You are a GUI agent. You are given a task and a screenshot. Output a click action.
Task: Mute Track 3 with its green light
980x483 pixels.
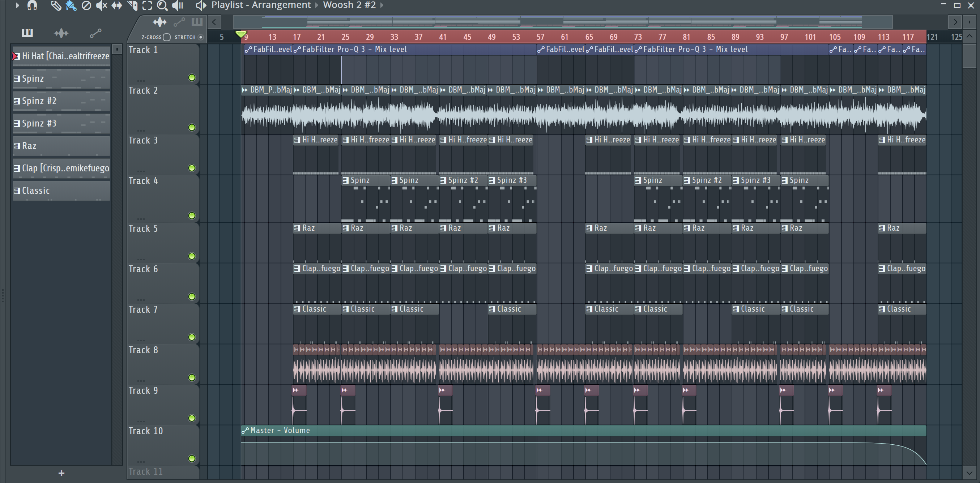(192, 168)
